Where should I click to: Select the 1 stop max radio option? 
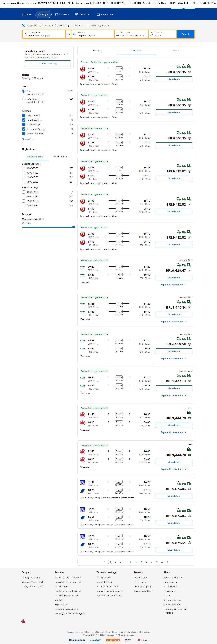(x=23, y=99)
